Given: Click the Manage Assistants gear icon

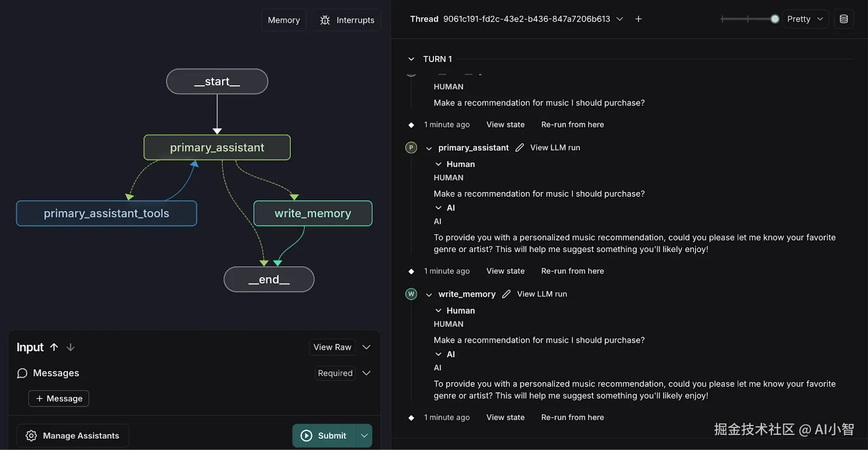Looking at the screenshot, I should click(31, 436).
